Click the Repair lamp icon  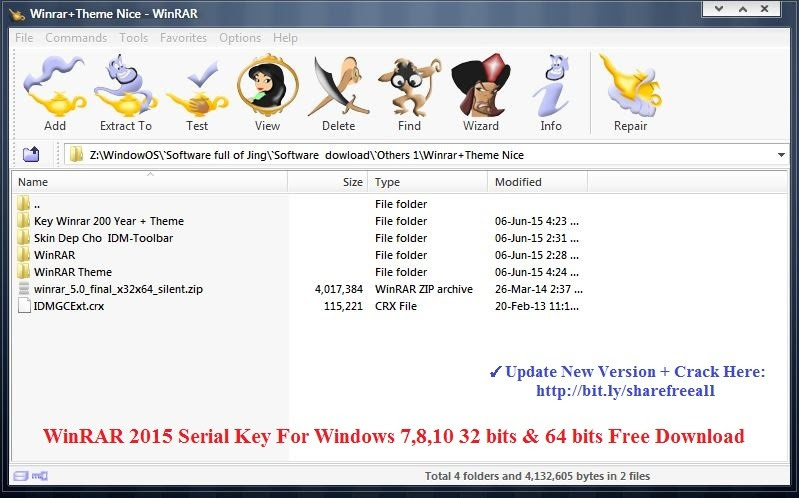click(630, 86)
